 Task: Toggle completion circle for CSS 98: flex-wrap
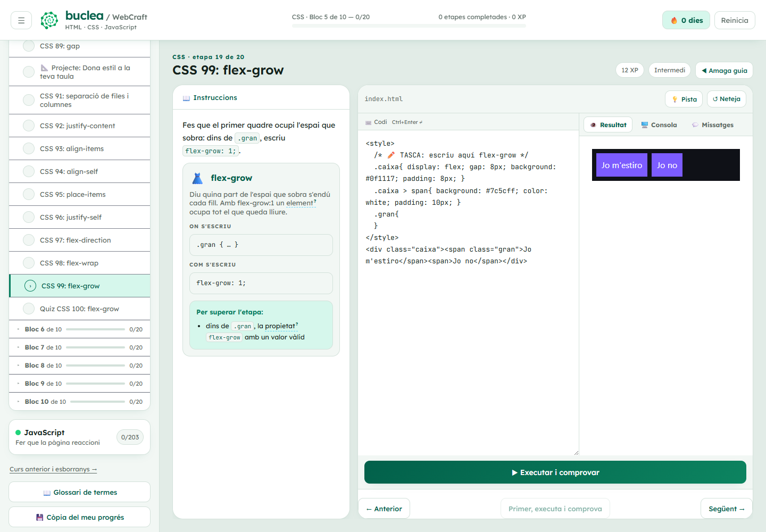pyautogui.click(x=29, y=263)
